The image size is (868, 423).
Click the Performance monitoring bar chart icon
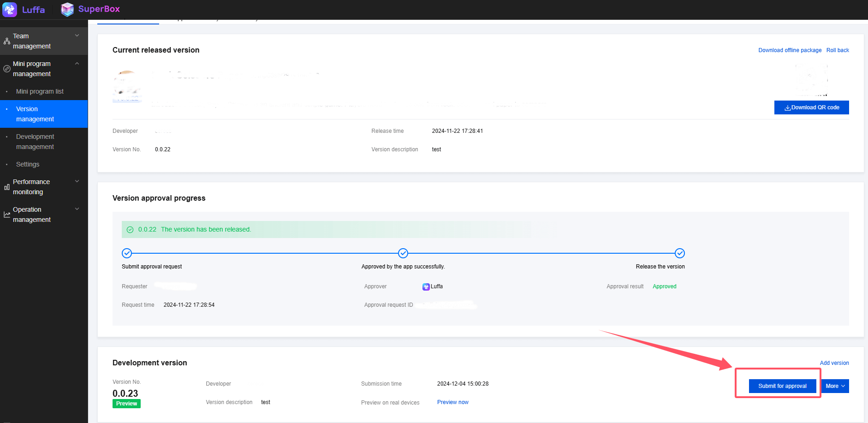click(x=7, y=187)
